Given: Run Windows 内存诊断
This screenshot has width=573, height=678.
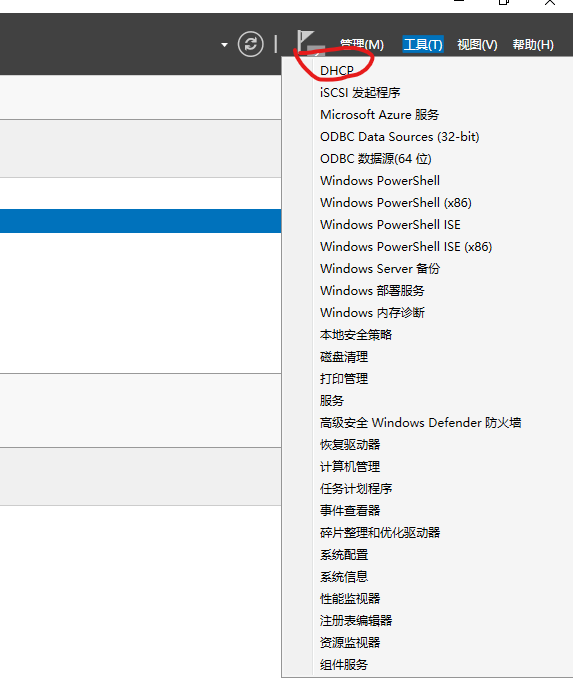Looking at the screenshot, I should tap(372, 312).
